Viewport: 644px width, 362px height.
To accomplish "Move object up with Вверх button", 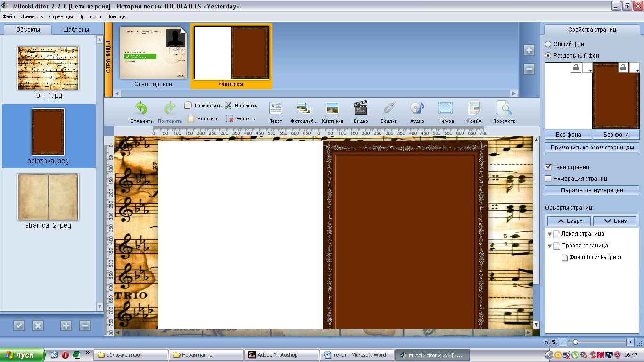I will [569, 221].
